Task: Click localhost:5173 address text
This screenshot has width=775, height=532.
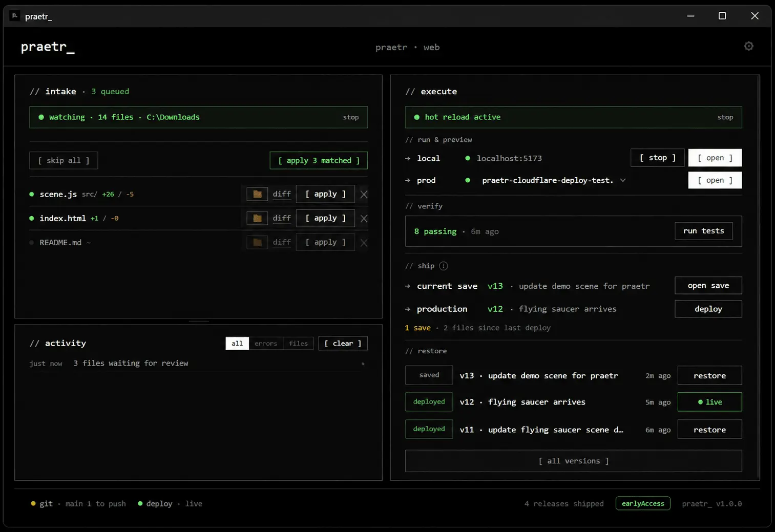Action: [x=509, y=158]
